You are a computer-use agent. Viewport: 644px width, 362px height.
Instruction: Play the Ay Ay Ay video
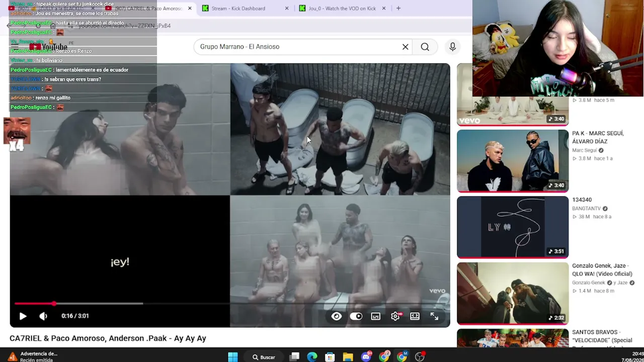click(x=23, y=316)
